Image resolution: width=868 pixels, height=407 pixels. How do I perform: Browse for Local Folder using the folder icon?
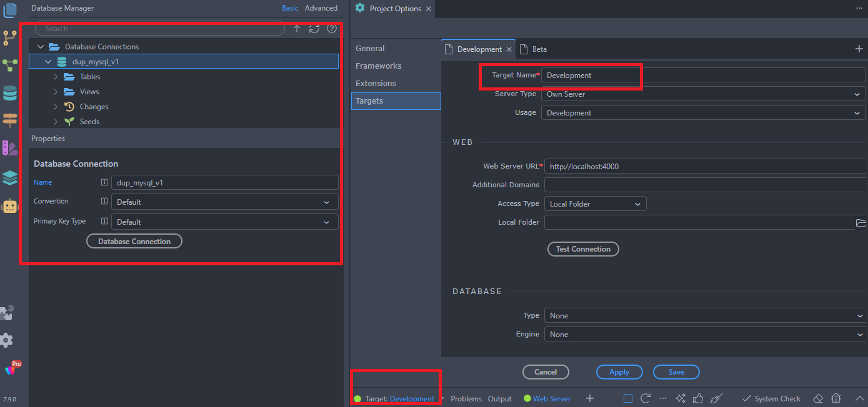tap(861, 223)
